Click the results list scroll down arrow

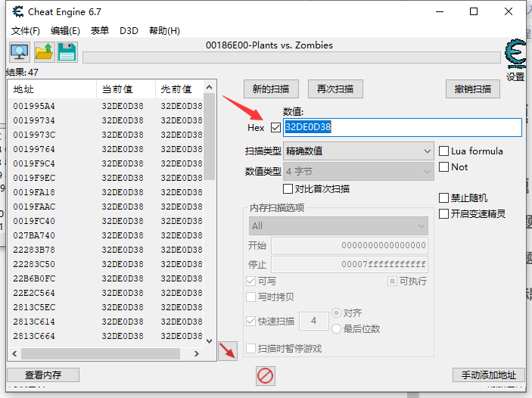coord(210,341)
